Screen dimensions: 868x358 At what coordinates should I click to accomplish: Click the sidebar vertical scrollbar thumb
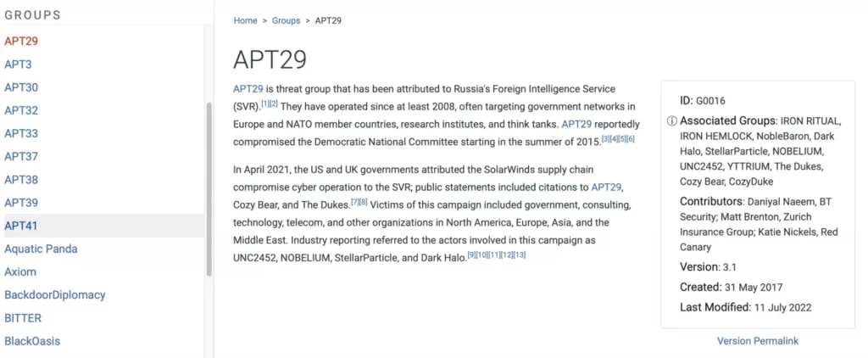pyautogui.click(x=209, y=189)
